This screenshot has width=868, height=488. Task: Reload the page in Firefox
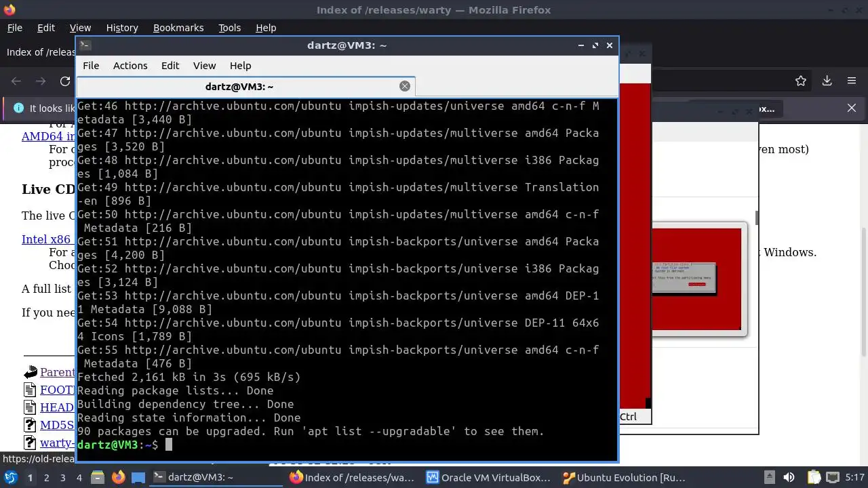coord(65,81)
